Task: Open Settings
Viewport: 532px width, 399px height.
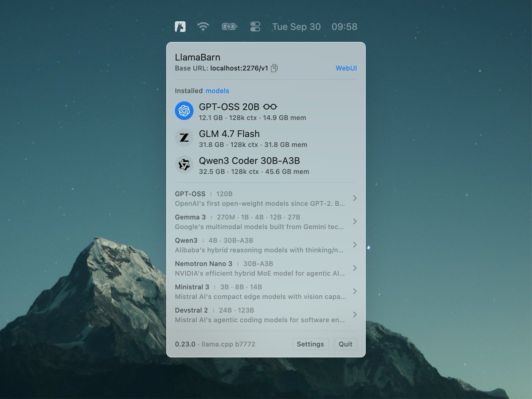Action: (310, 344)
